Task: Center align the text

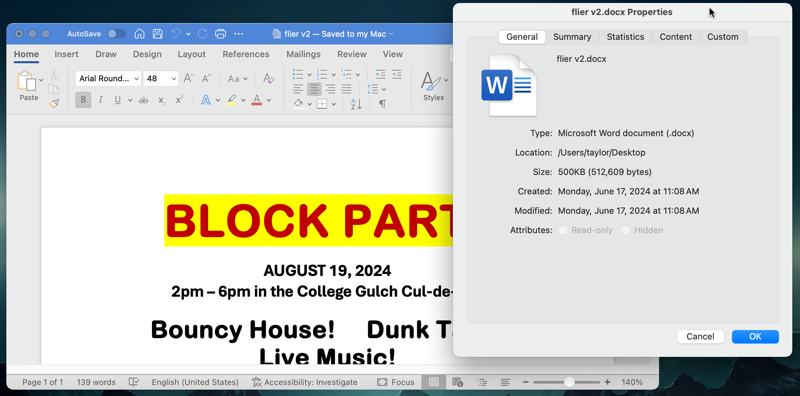Action: (314, 89)
